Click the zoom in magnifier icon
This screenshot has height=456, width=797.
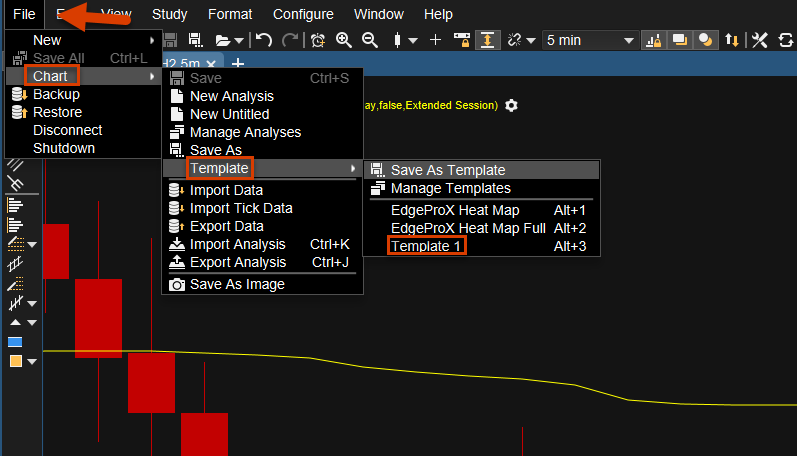click(344, 40)
